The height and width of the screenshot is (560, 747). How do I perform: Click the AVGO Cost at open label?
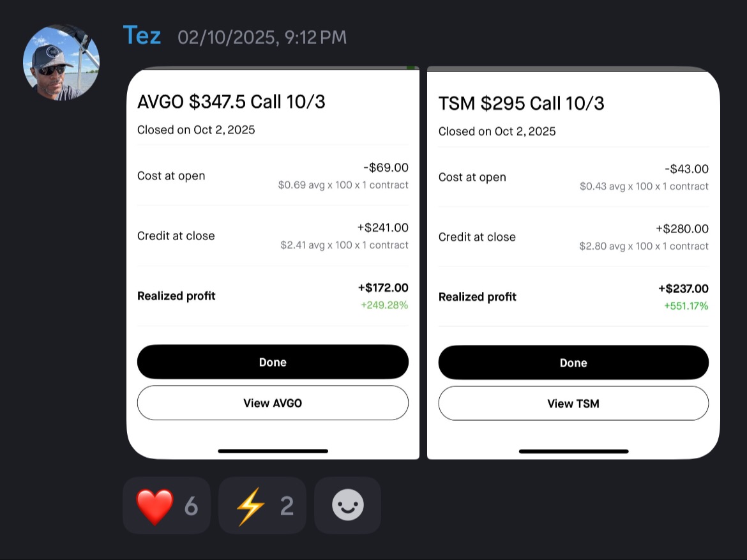click(x=171, y=176)
